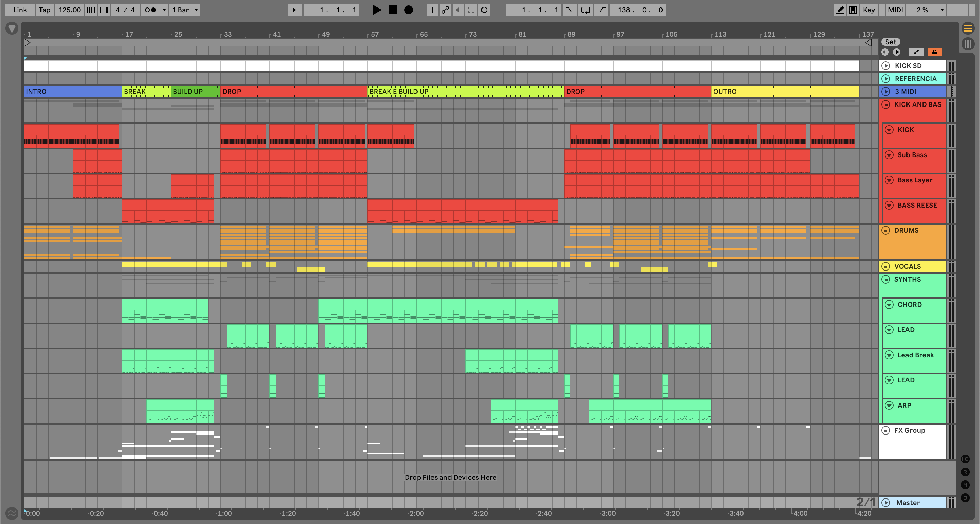Nudge tempo down with Phase Nudge Down

coord(91,10)
